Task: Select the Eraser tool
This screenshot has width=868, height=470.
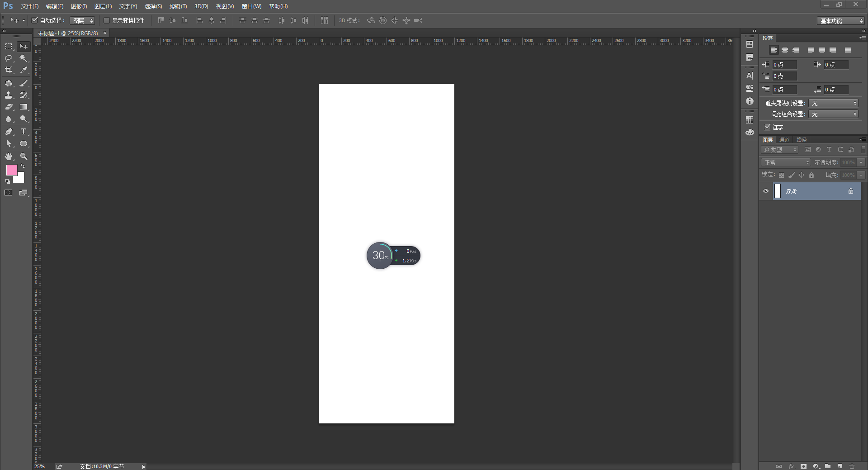Action: point(9,107)
